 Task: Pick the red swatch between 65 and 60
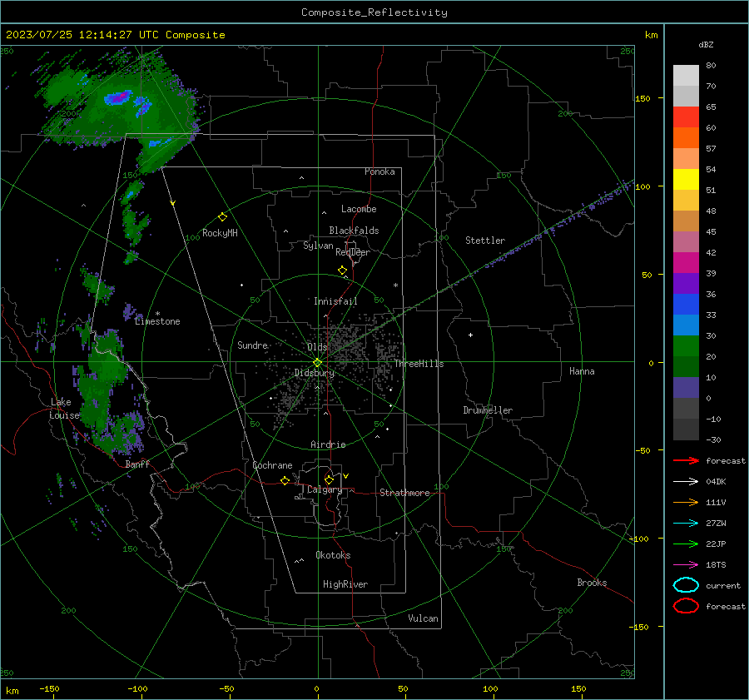(686, 117)
